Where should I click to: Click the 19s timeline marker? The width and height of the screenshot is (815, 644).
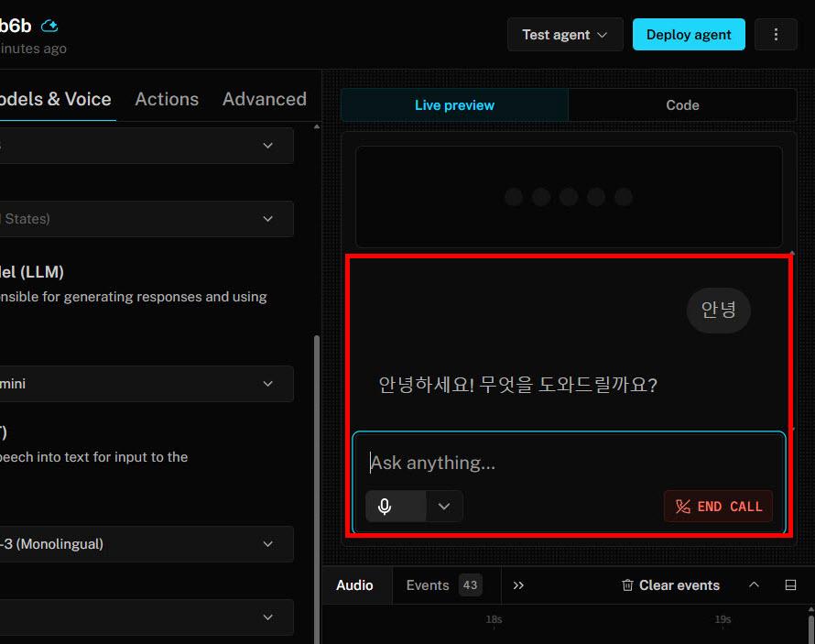pyautogui.click(x=723, y=619)
